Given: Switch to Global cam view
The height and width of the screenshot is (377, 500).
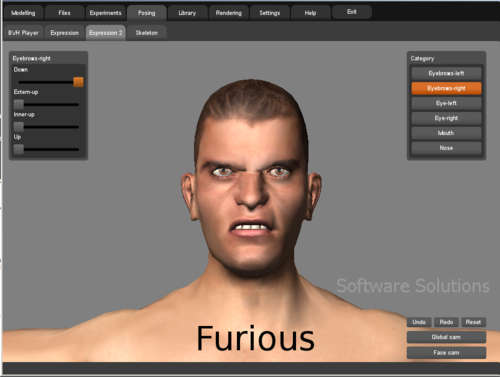Looking at the screenshot, I should pos(446,337).
